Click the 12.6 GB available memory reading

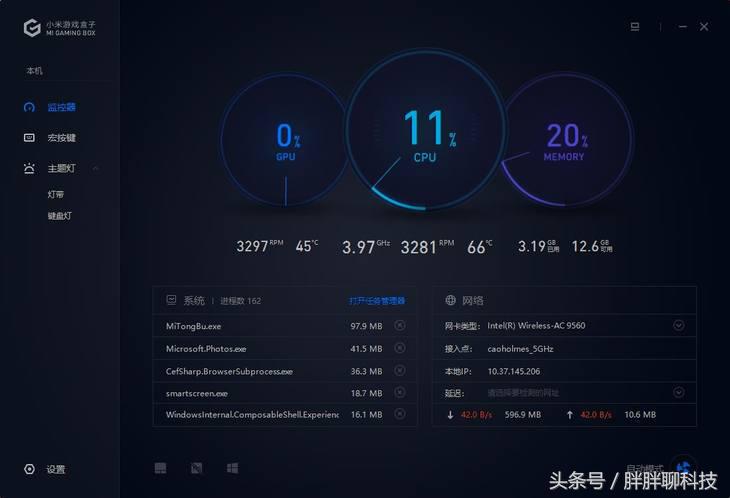[x=592, y=246]
